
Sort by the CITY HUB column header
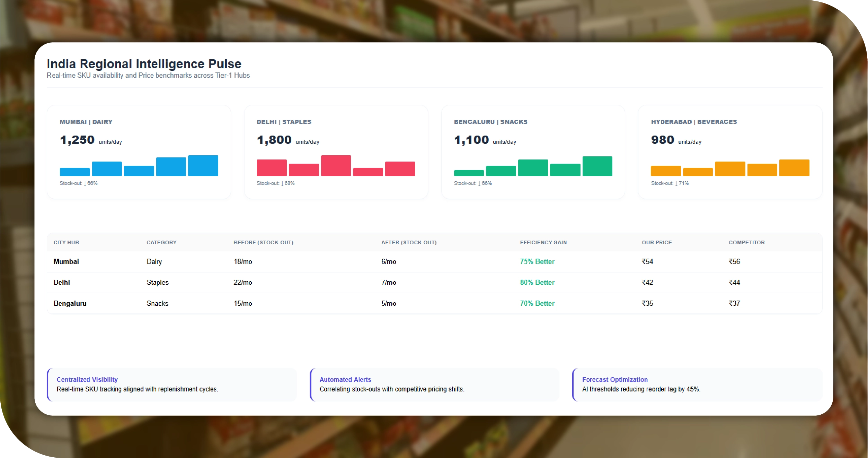[66, 242]
